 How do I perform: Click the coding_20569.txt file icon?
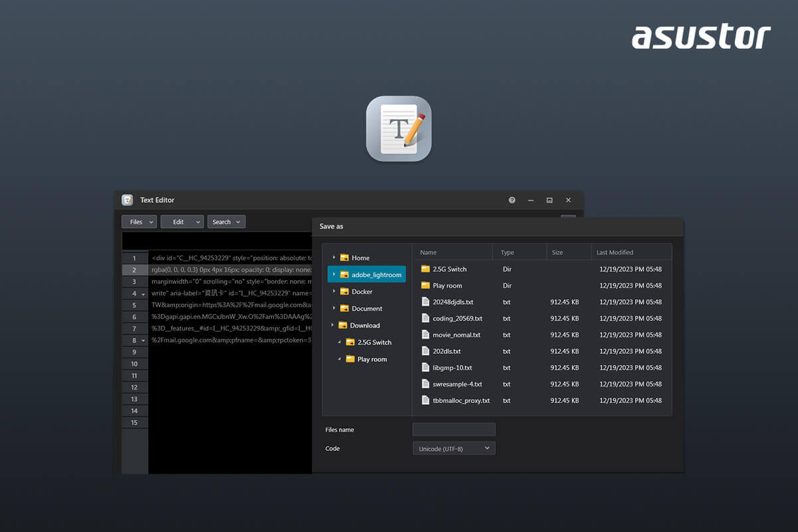(426, 318)
